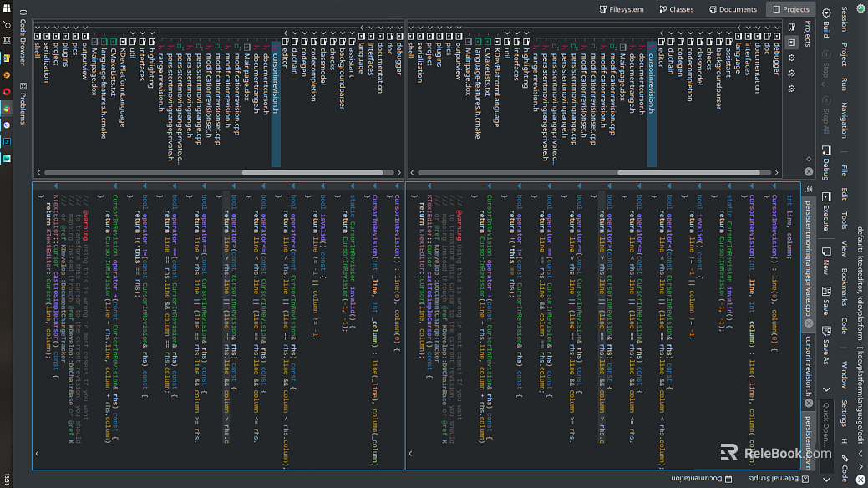Click the Quick Open combo box
The image size is (868, 488).
pos(825,428)
